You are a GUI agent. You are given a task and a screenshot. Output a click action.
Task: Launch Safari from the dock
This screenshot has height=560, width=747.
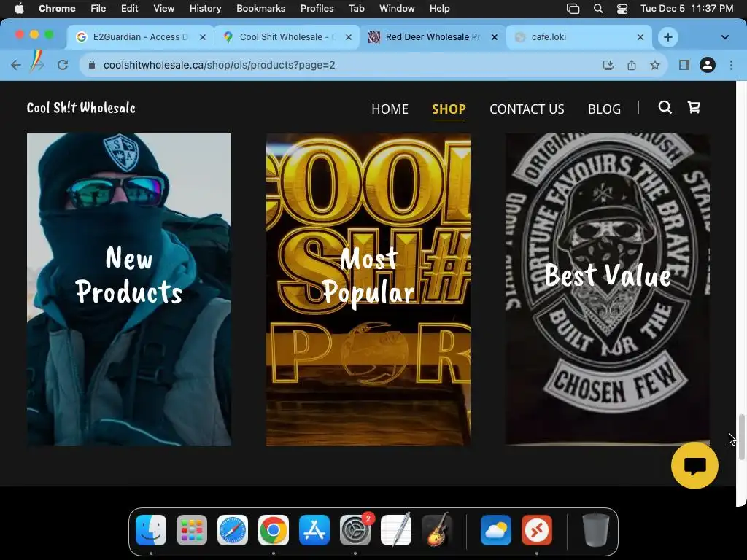[x=233, y=530]
